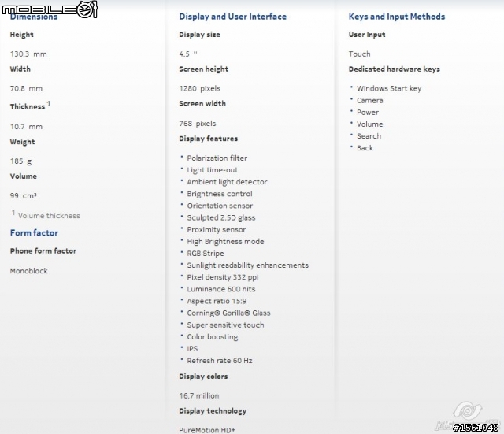Viewport: 504px width, 434px height.
Task: Click the Volume thickness footnote text
Action: [x=49, y=216]
